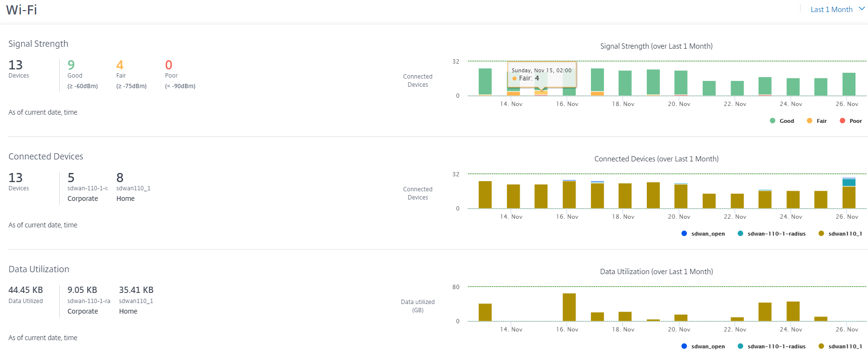This screenshot has height=357, width=868.
Task: Select the 20 Nov bar in Data Utilization chart
Action: [681, 317]
